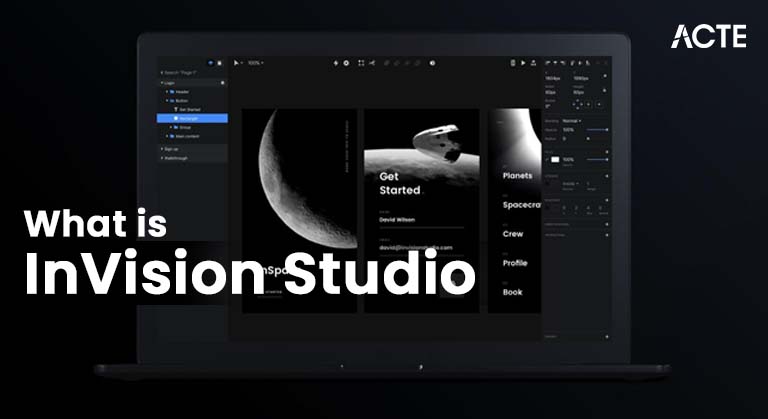This screenshot has width=768, height=419.
Task: Click the upload to InVision icon
Action: pos(533,63)
